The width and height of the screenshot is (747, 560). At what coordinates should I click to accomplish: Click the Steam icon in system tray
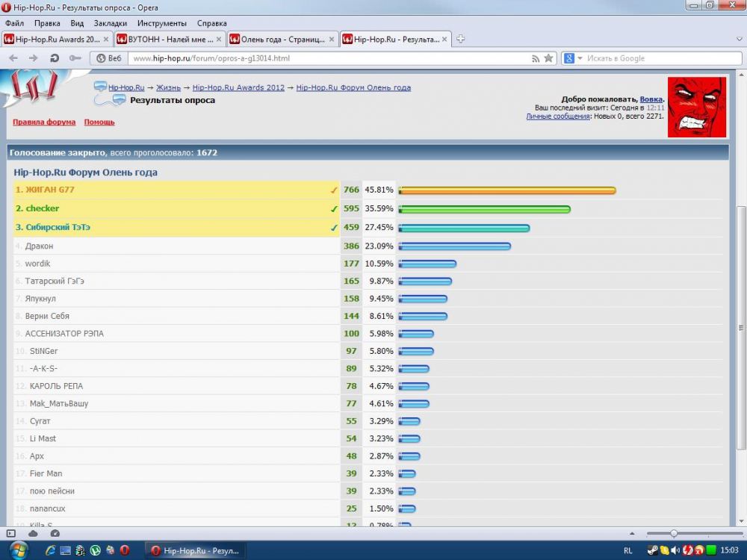(x=652, y=550)
